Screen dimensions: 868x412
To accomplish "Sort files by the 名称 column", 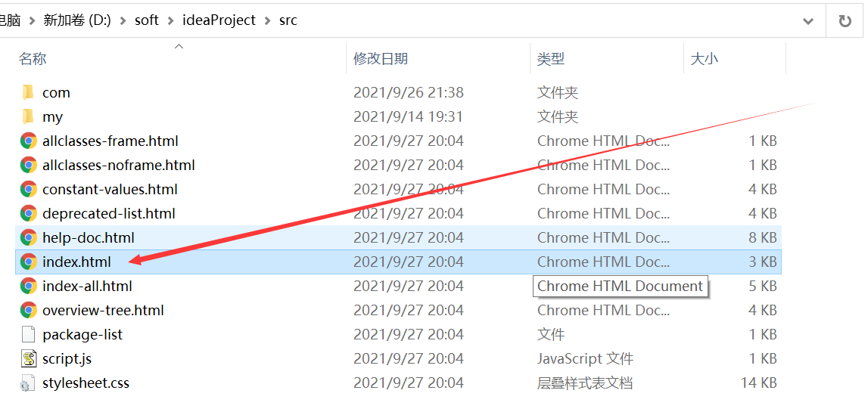I will pyautogui.click(x=33, y=58).
